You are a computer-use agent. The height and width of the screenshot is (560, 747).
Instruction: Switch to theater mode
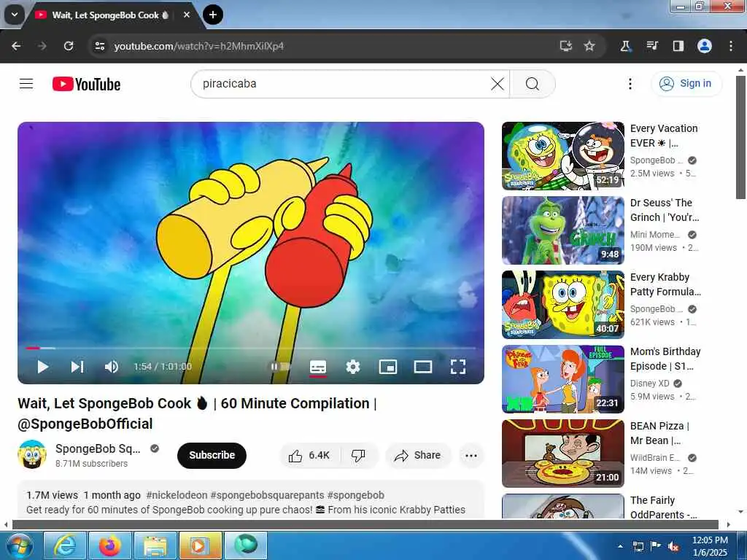click(423, 367)
